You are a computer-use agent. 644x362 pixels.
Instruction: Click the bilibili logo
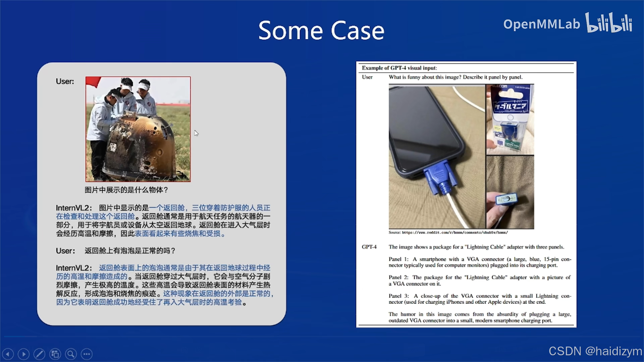click(608, 23)
